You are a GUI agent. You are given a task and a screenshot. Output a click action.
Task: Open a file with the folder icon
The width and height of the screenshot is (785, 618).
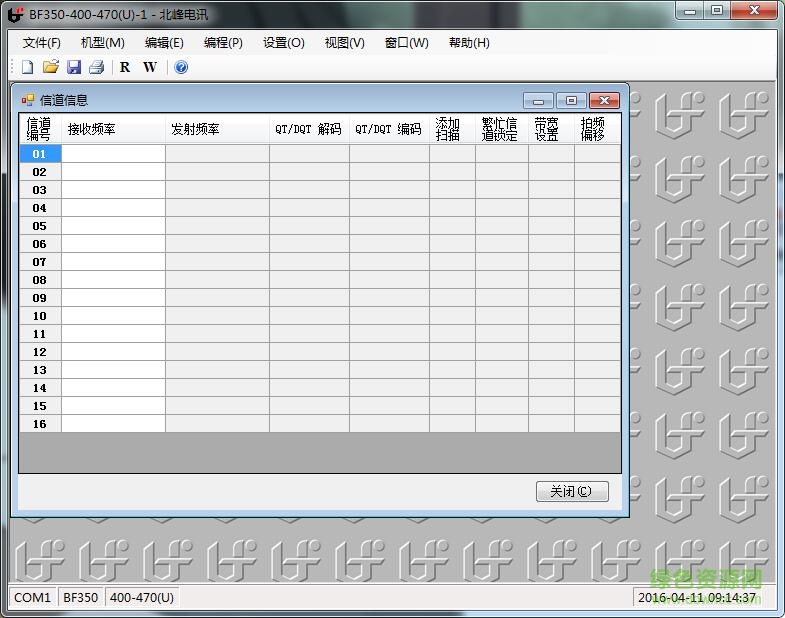pyautogui.click(x=51, y=67)
